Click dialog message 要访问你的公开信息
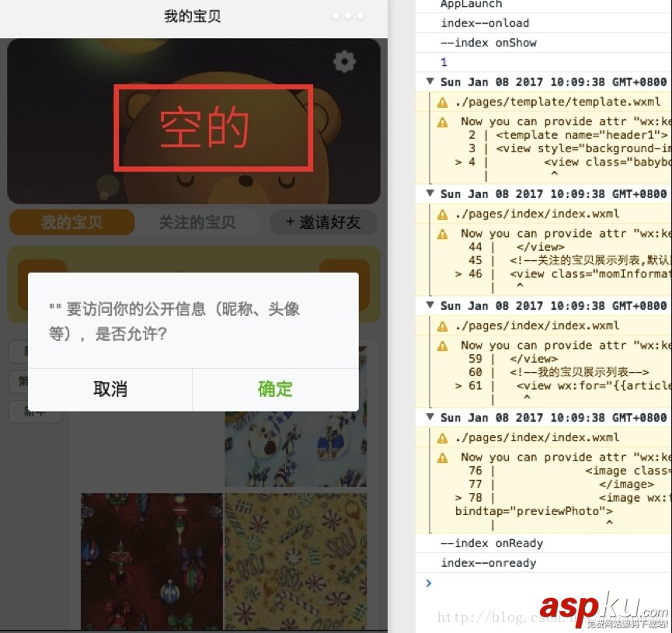 (x=175, y=321)
